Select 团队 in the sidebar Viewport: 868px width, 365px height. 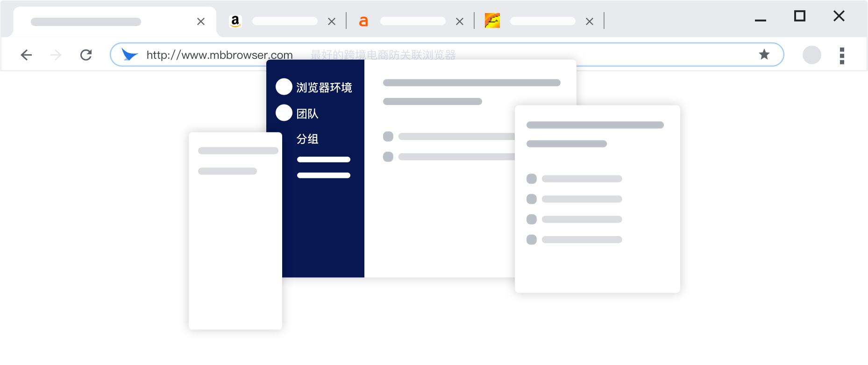[307, 113]
